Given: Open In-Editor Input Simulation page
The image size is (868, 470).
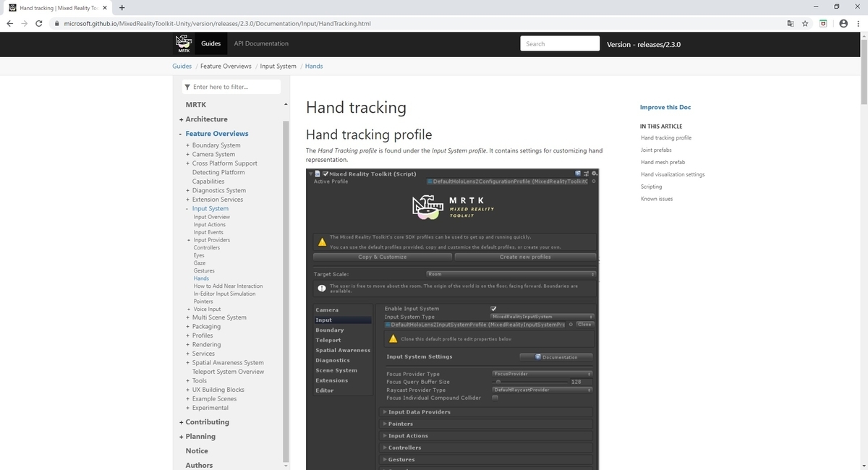Looking at the screenshot, I should click(x=225, y=294).
